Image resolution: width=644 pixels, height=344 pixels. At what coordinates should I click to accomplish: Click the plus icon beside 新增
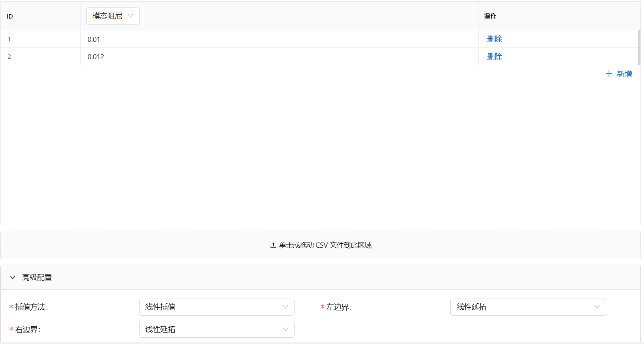609,74
